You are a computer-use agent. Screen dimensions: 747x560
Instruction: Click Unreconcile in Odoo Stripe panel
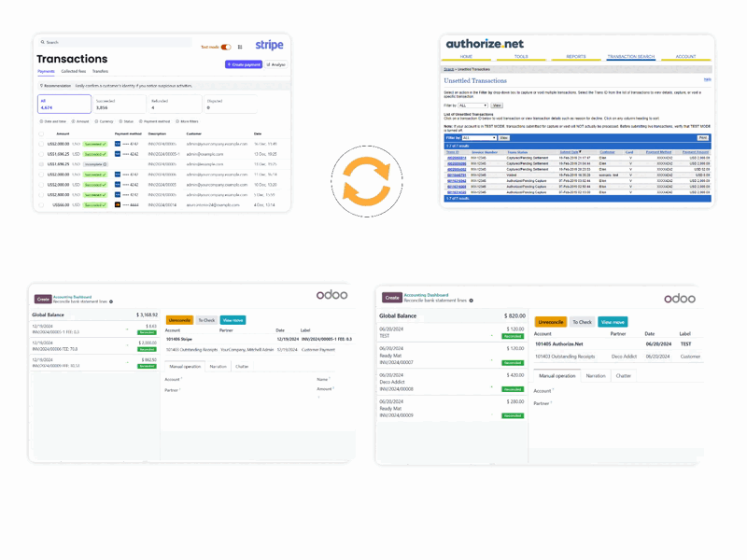click(x=179, y=320)
